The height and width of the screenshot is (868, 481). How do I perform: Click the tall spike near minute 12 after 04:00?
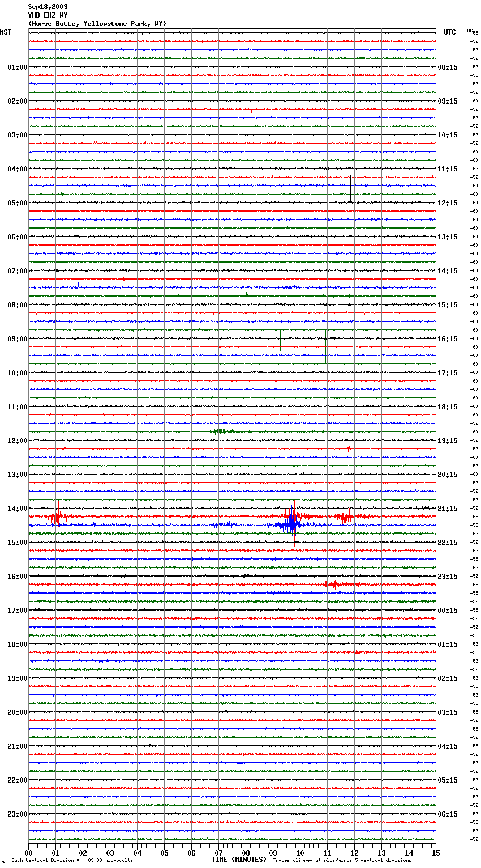point(350,189)
